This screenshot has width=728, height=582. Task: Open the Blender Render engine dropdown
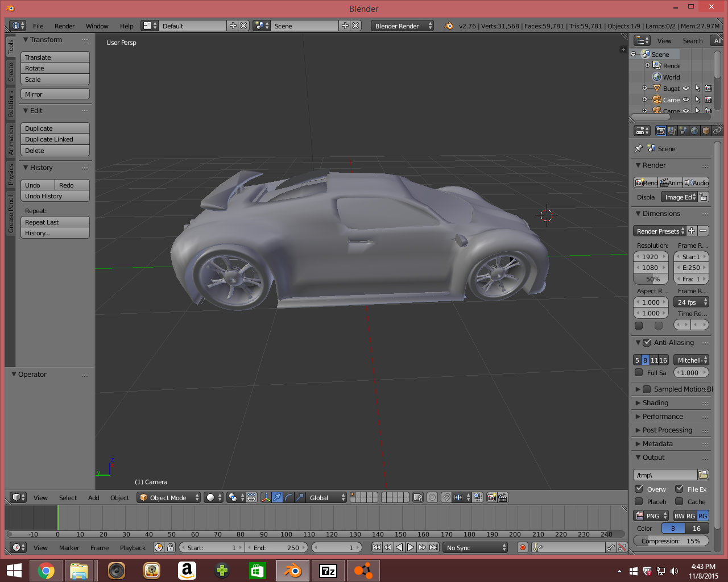pyautogui.click(x=402, y=26)
